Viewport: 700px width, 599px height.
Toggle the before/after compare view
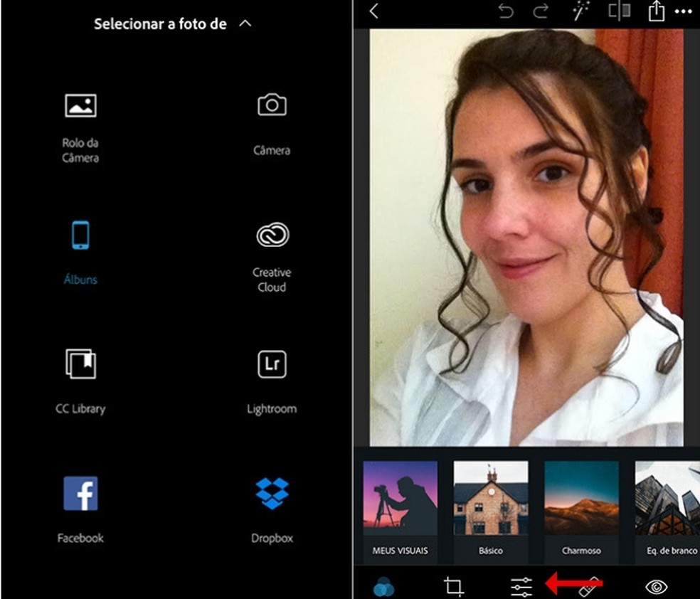[x=619, y=11]
